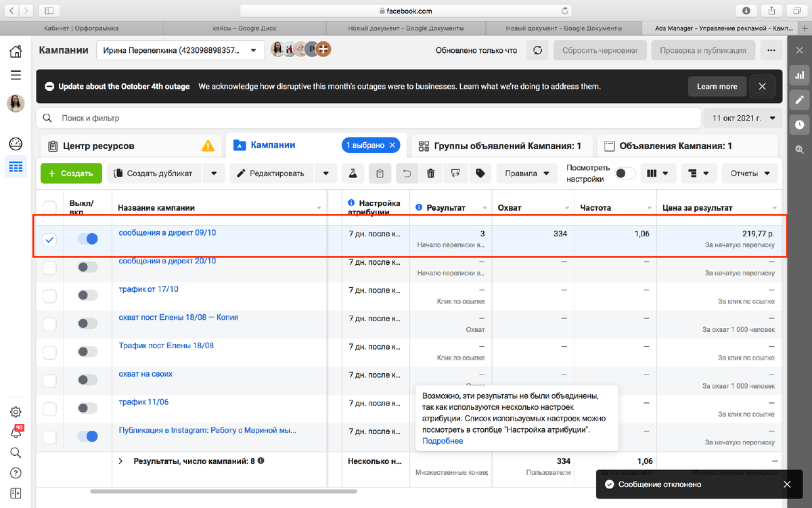The height and width of the screenshot is (508, 812).
Task: Open the columns layout dropdown
Action: click(658, 173)
